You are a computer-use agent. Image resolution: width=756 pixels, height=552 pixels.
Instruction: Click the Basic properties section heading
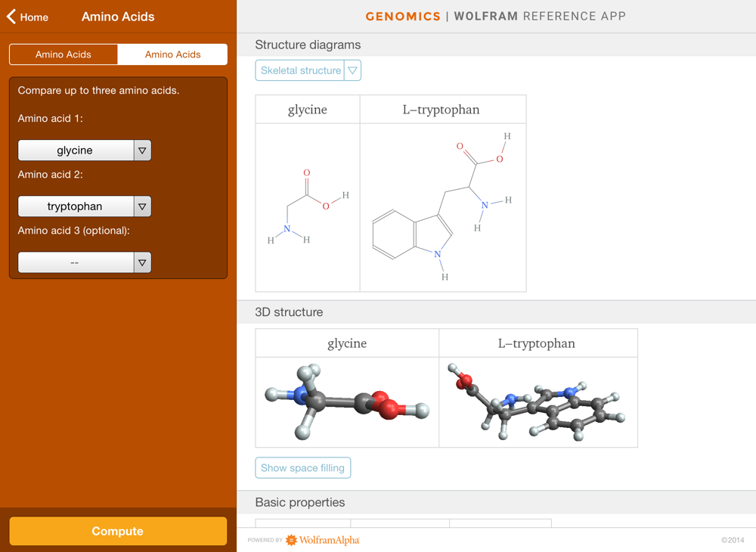[x=300, y=502]
